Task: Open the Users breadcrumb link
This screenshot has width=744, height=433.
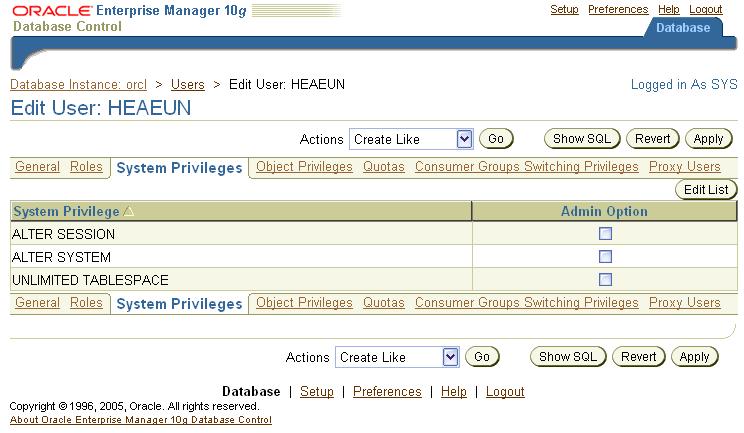Action: [x=188, y=85]
